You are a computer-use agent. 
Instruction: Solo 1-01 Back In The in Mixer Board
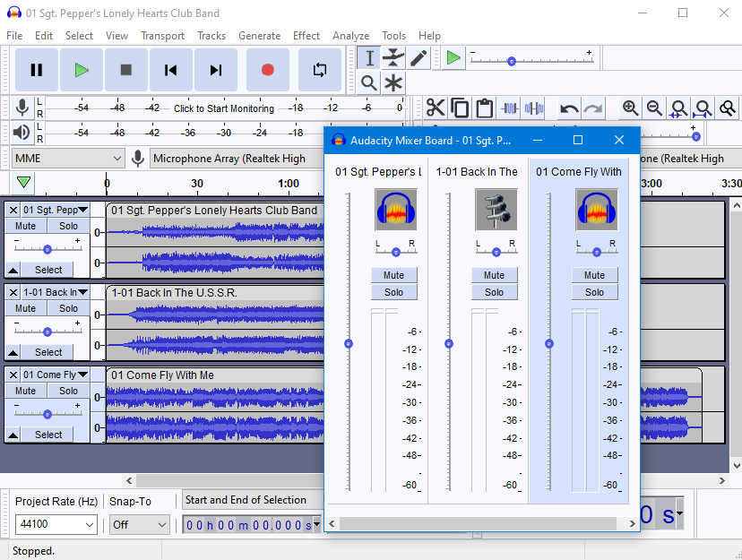coord(494,292)
